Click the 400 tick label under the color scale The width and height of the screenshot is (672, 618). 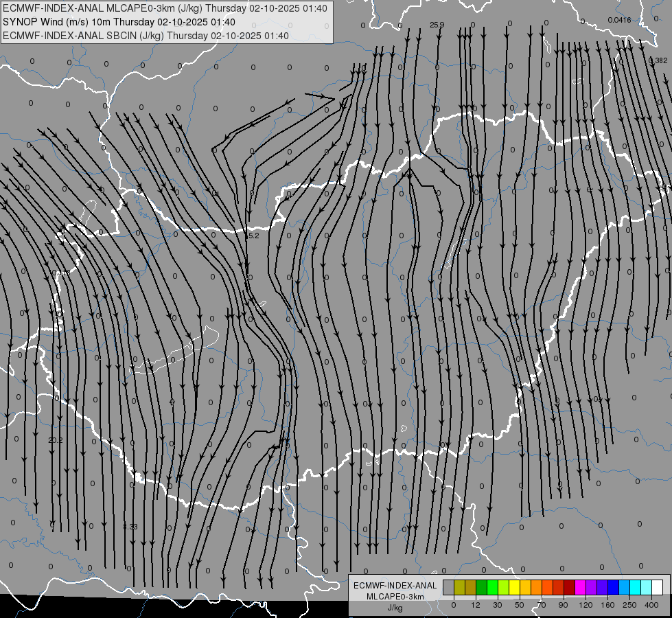[651, 605]
